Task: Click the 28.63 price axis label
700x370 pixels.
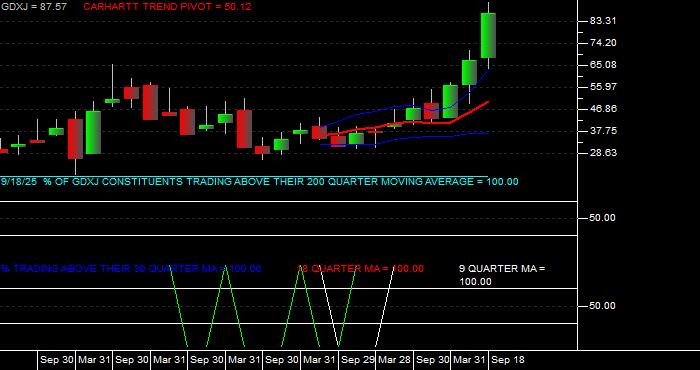Action: [x=604, y=153]
